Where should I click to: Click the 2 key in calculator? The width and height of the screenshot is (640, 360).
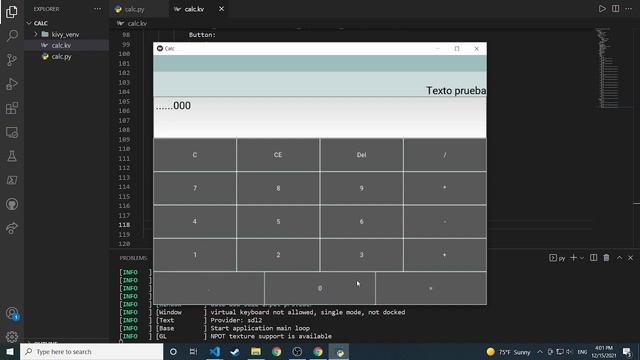[x=278, y=255]
